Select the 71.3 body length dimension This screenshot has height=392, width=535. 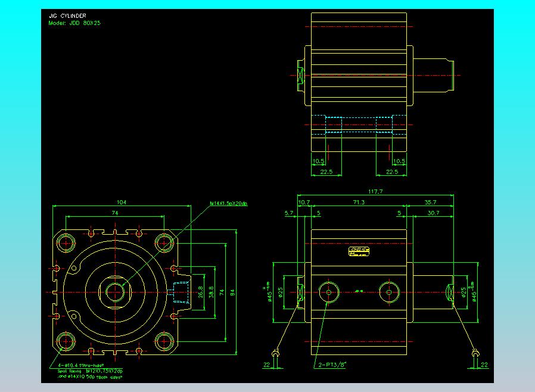[359, 203]
